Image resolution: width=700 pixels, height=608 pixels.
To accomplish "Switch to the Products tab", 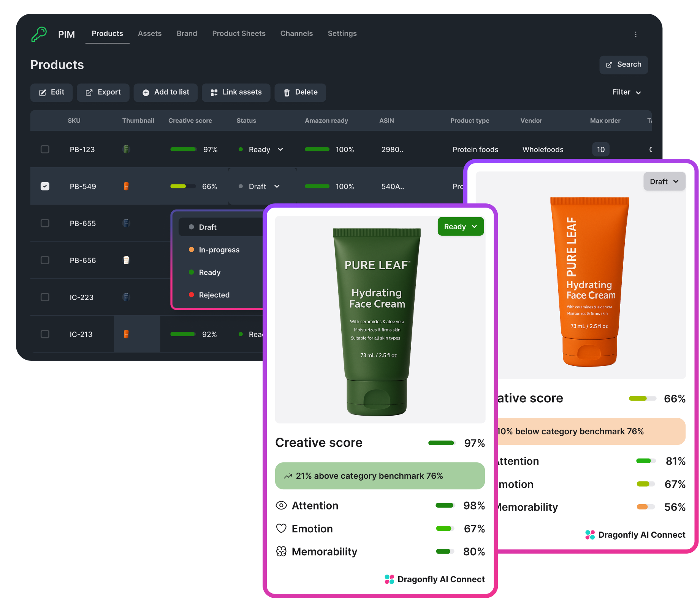I will coord(108,33).
